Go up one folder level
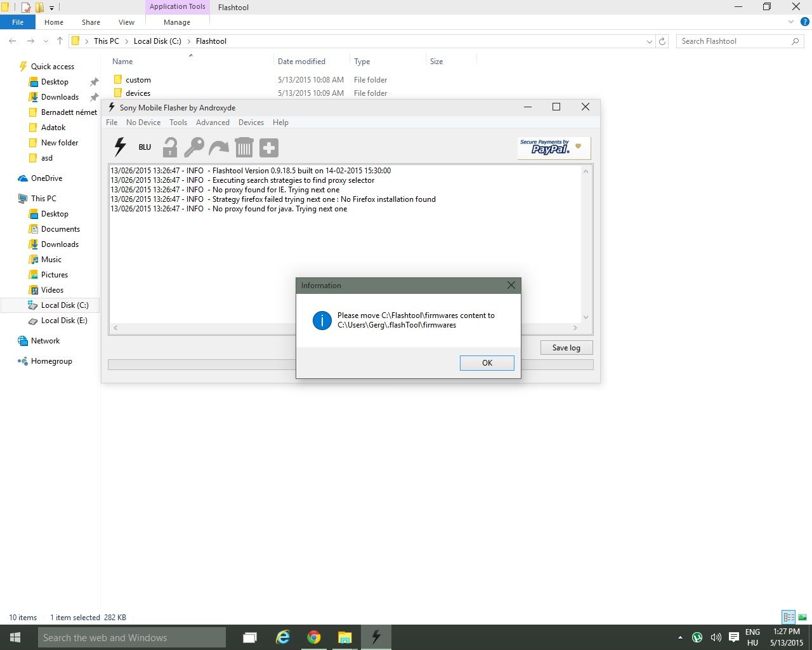This screenshot has width=812, height=650. [60, 41]
